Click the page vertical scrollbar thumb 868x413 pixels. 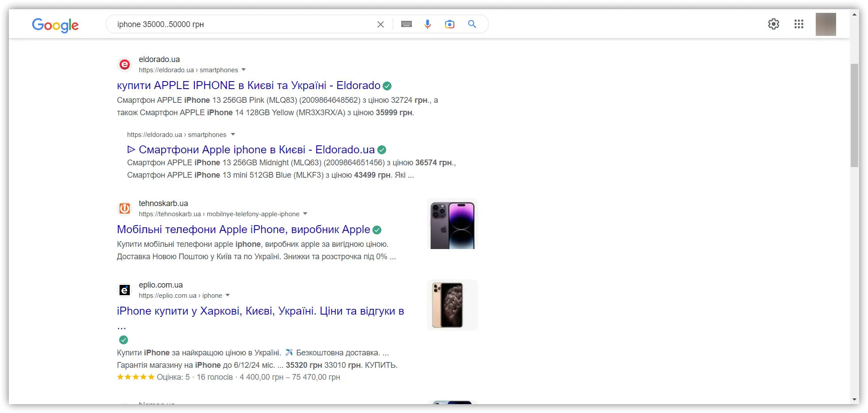click(854, 115)
